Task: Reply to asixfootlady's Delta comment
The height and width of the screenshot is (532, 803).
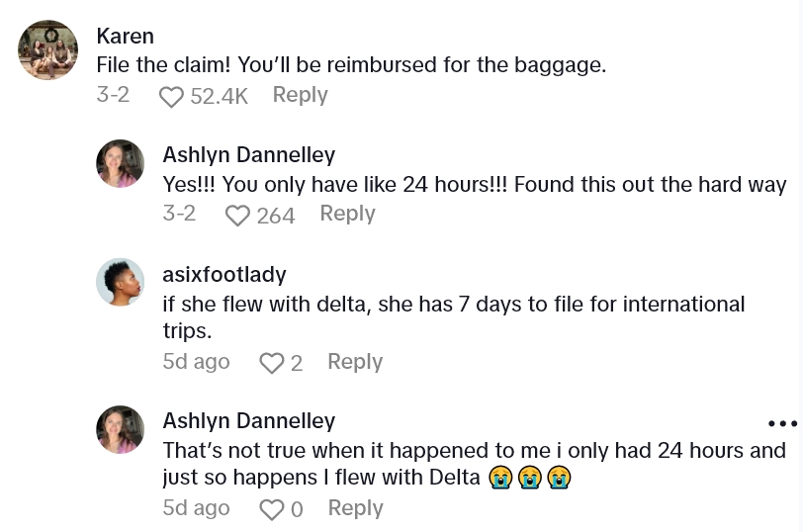Action: [355, 362]
